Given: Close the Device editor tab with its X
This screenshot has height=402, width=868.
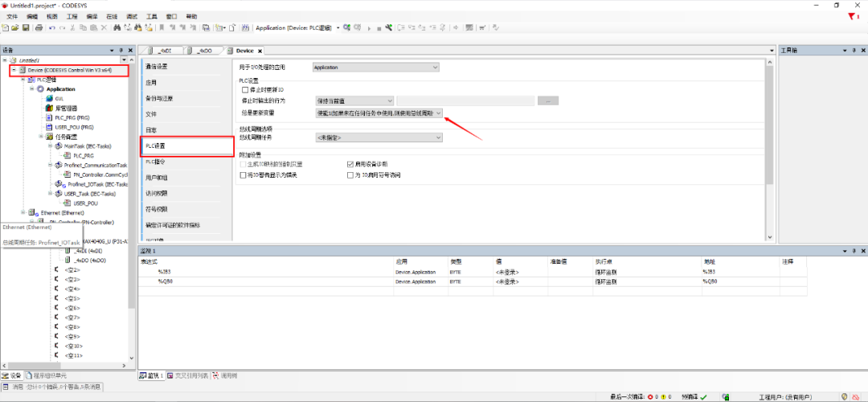Looking at the screenshot, I should click(x=260, y=51).
